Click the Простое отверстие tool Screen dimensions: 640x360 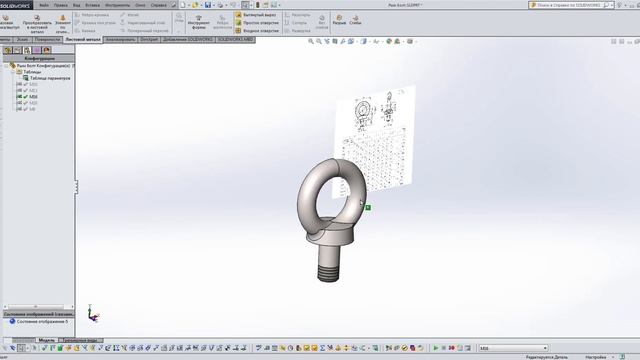257,23
